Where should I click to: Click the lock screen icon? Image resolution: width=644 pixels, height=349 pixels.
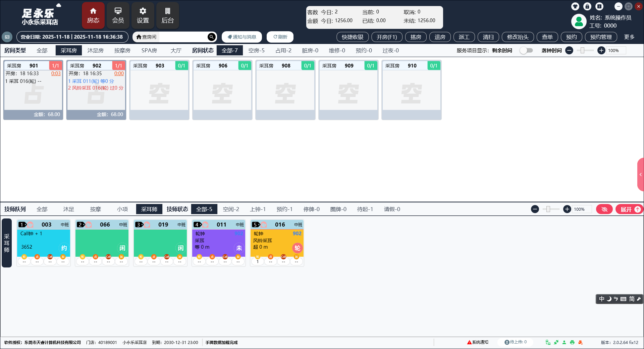point(587,6)
